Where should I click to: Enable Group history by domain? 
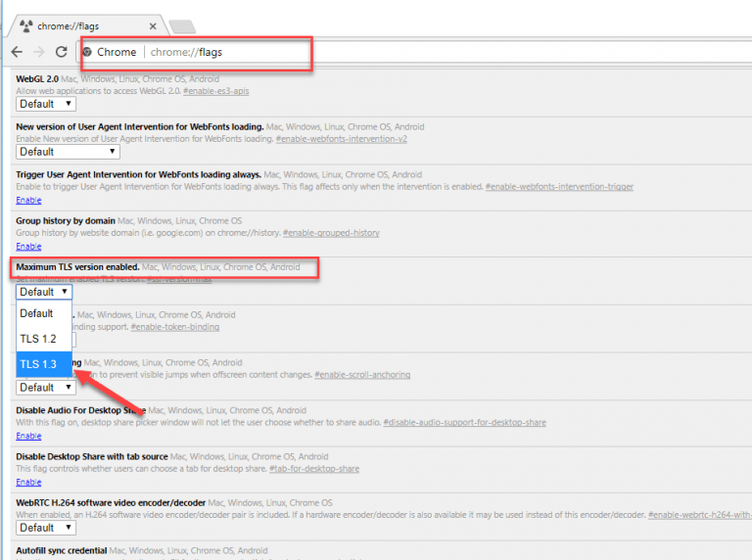(28, 247)
